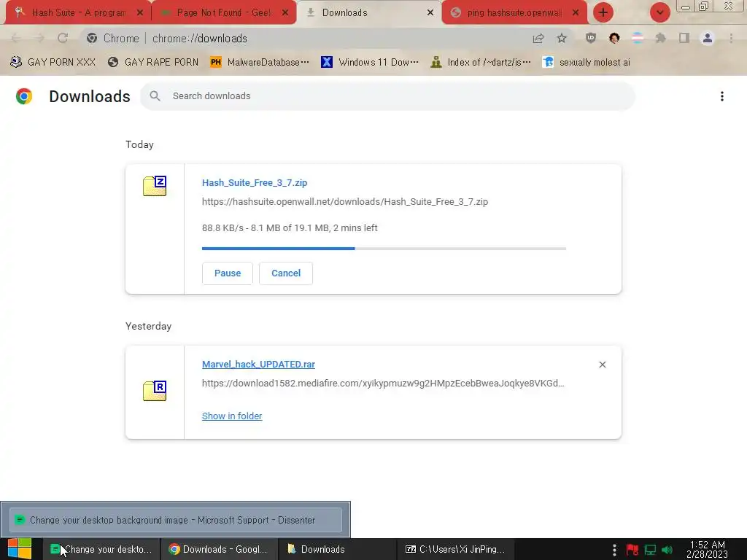
Task: Go back with the back arrow
Action: (x=16, y=39)
